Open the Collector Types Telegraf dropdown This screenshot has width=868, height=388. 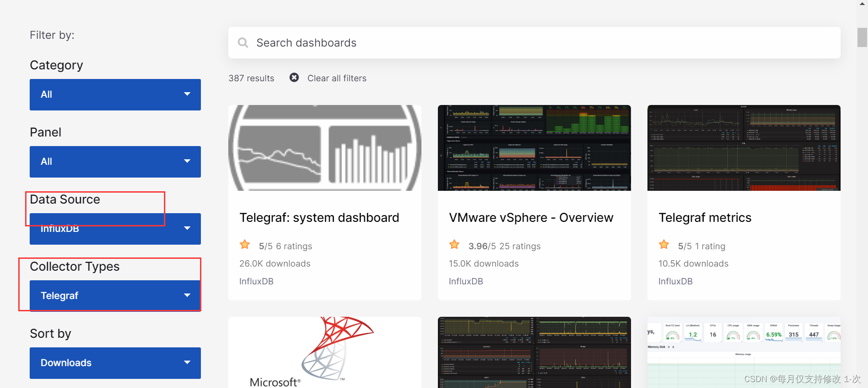click(115, 296)
